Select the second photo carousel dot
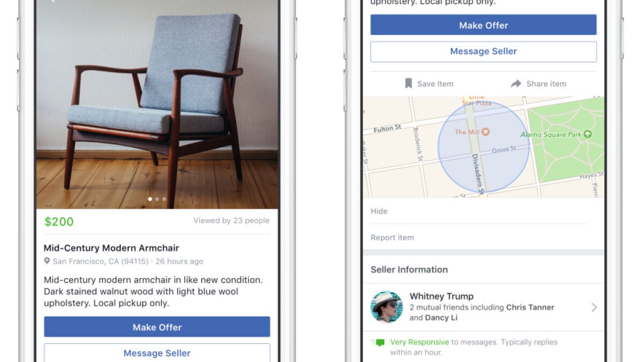The width and height of the screenshot is (644, 362). pos(157,199)
